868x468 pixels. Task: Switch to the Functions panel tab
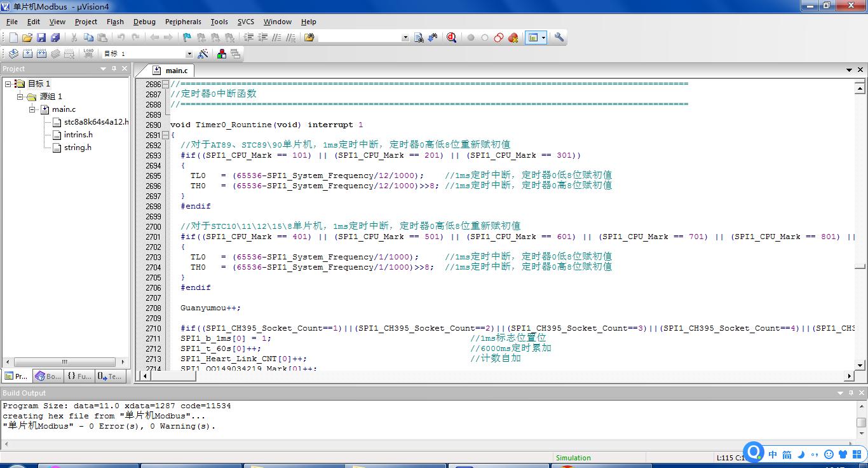tap(79, 376)
